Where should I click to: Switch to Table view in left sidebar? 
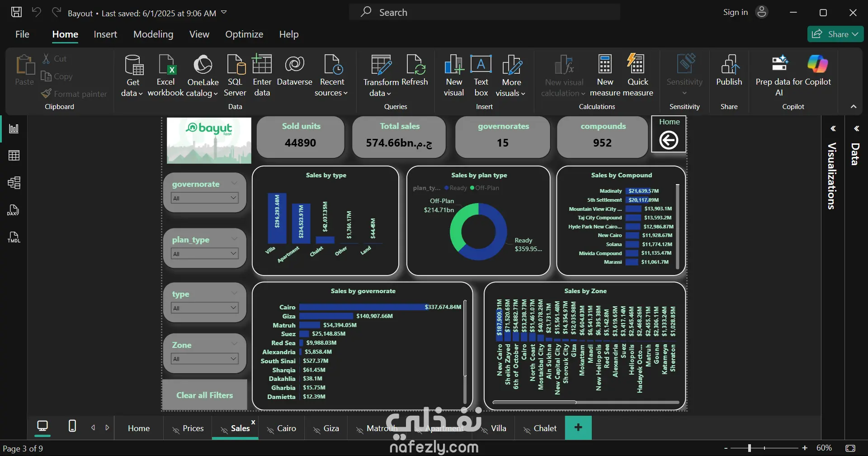click(x=14, y=156)
